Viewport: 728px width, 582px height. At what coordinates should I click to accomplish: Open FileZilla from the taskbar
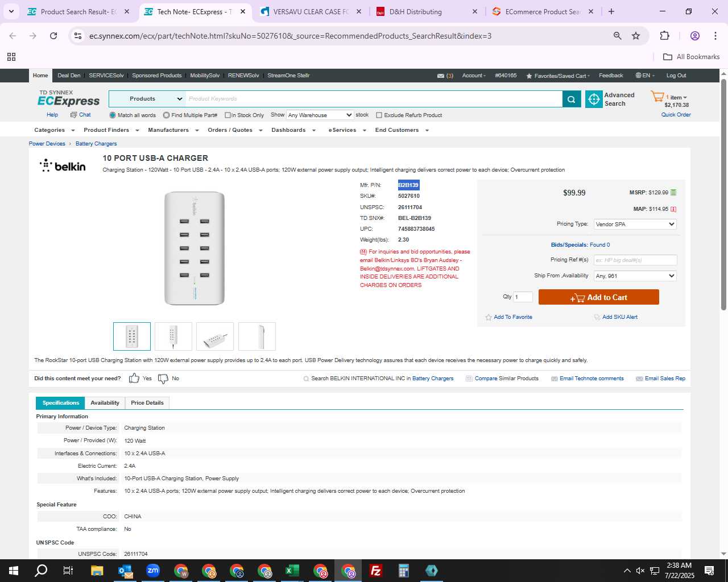tap(376, 571)
